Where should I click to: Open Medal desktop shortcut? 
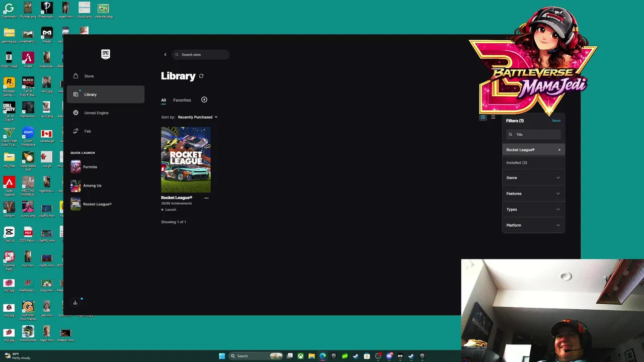(47, 35)
